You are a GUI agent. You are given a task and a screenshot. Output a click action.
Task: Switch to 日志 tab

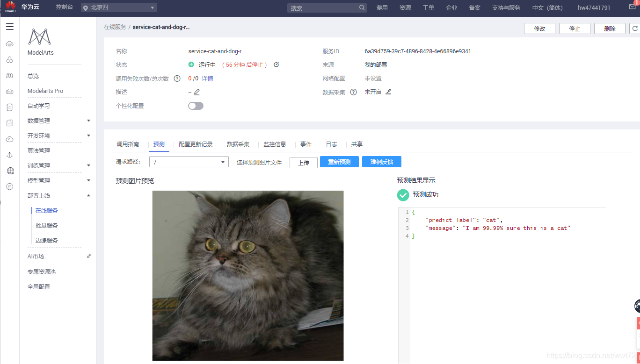(x=331, y=144)
